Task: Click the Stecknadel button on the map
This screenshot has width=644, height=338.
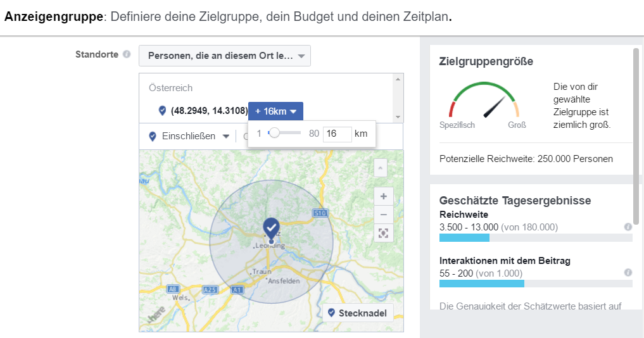Action: (x=358, y=313)
